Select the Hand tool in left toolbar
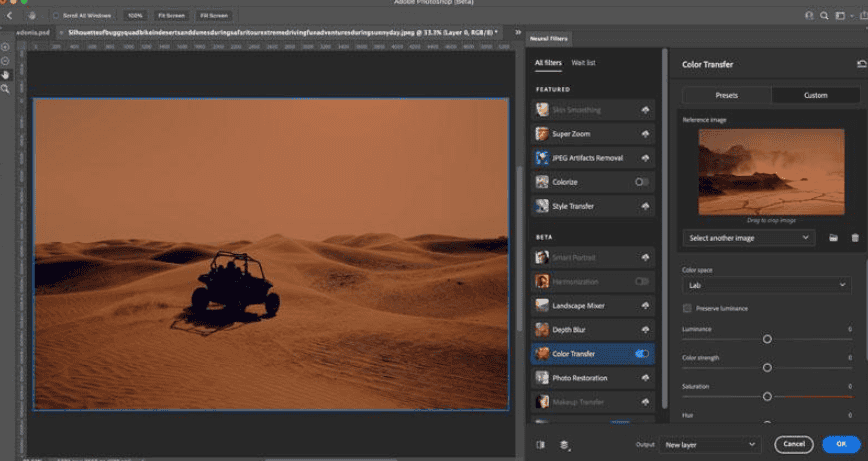868x461 pixels. click(5, 74)
